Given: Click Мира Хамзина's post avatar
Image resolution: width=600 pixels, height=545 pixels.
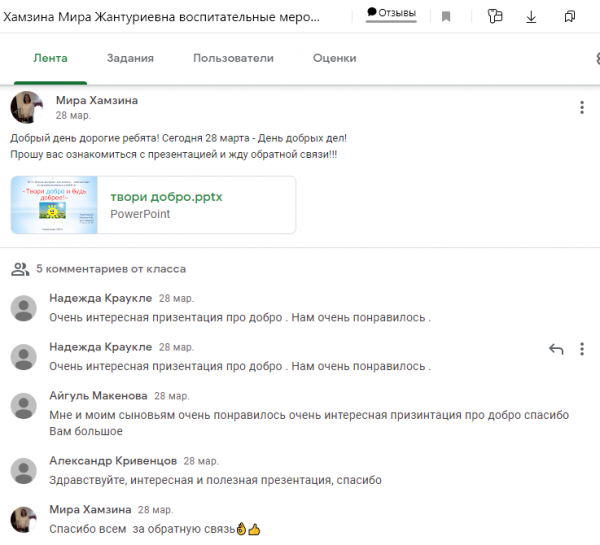Looking at the screenshot, I should [26, 108].
